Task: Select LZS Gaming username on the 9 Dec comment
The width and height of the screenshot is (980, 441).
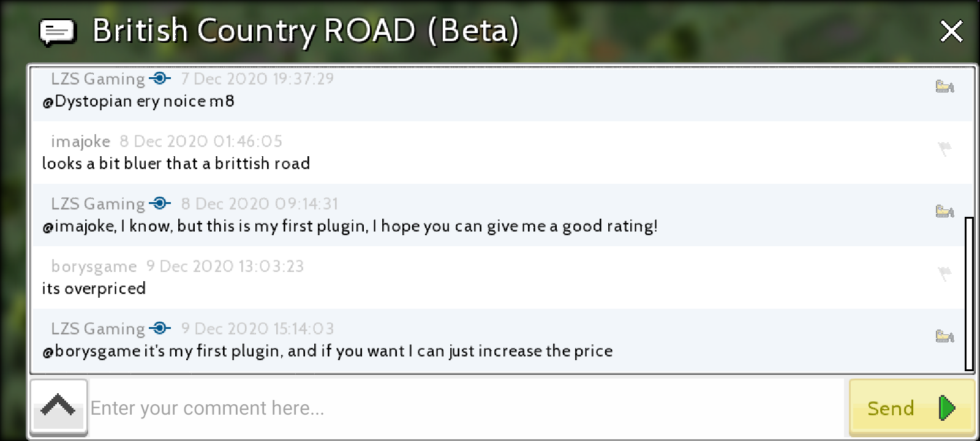Action: pos(98,329)
